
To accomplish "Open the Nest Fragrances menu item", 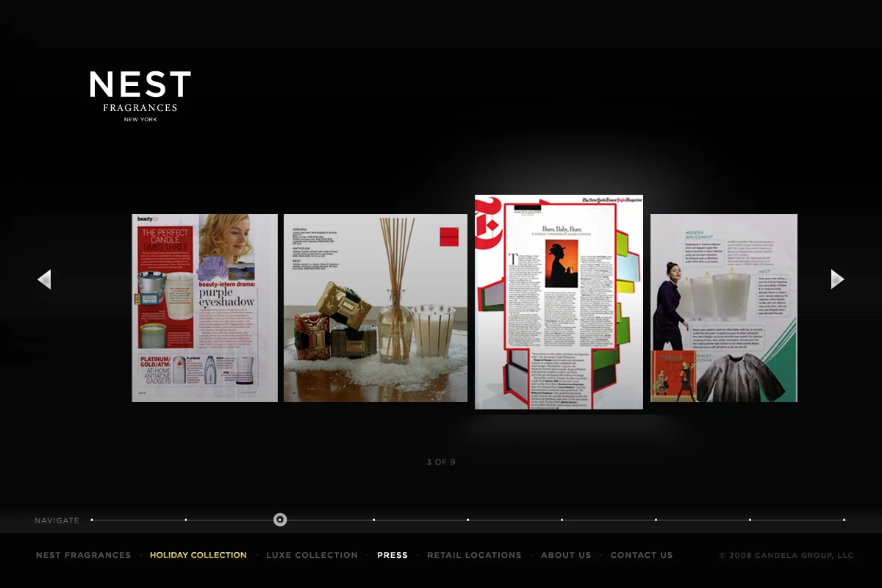I will click(x=83, y=555).
